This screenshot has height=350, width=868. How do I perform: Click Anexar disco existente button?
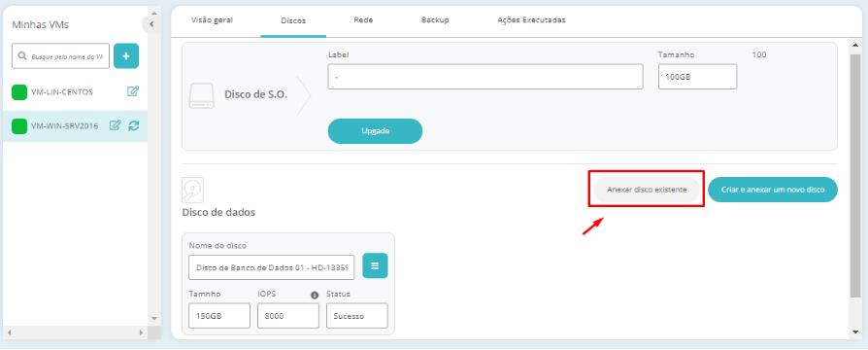coord(647,190)
